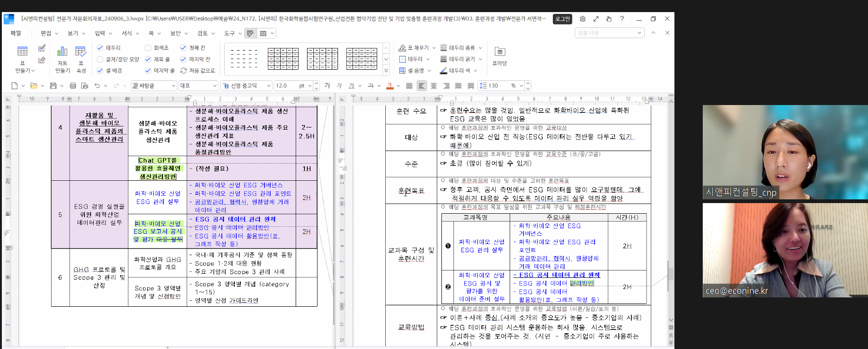
Task: Toggle the 셀 배경 checkbox
Action: [x=100, y=71]
